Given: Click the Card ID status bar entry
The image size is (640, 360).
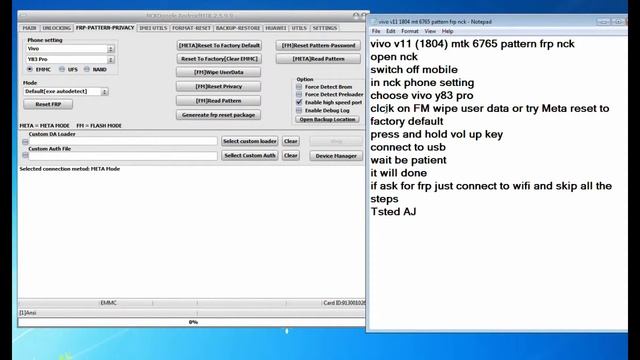Looking at the screenshot, I should pyautogui.click(x=344, y=303).
